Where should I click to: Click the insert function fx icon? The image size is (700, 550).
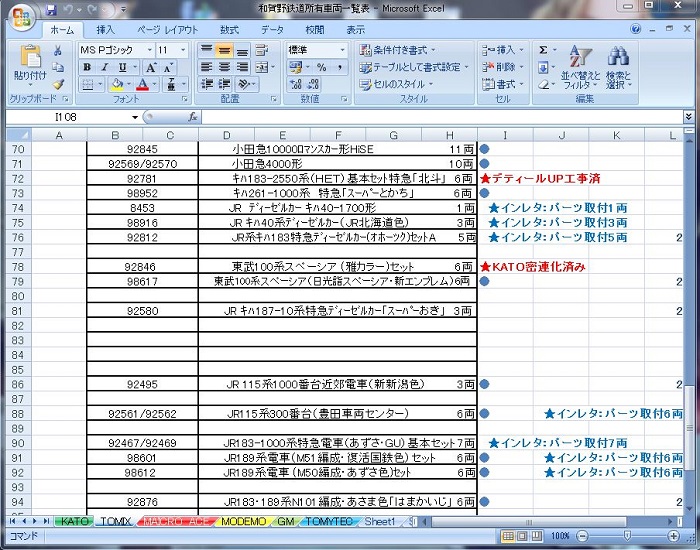192,117
